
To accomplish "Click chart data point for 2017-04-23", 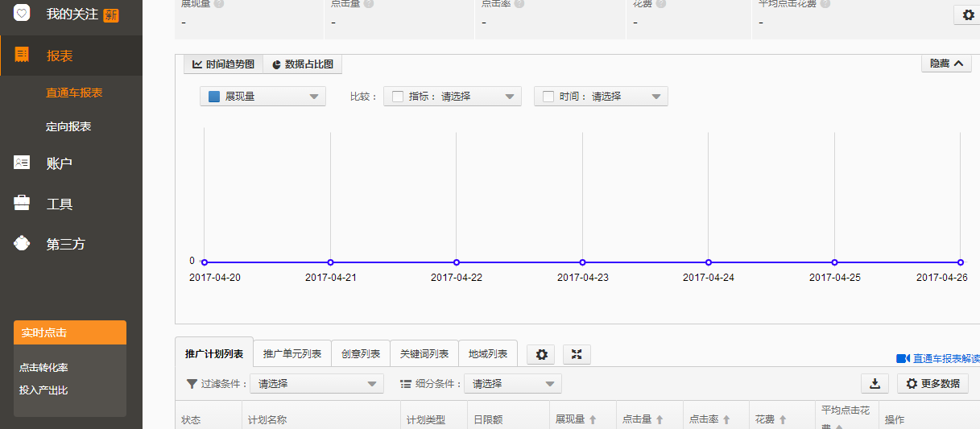I will click(x=582, y=262).
